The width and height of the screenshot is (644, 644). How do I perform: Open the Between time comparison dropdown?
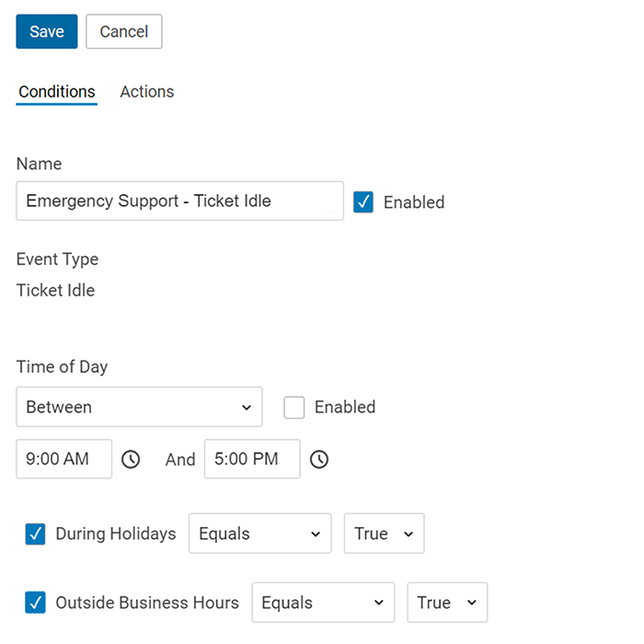[x=139, y=407]
